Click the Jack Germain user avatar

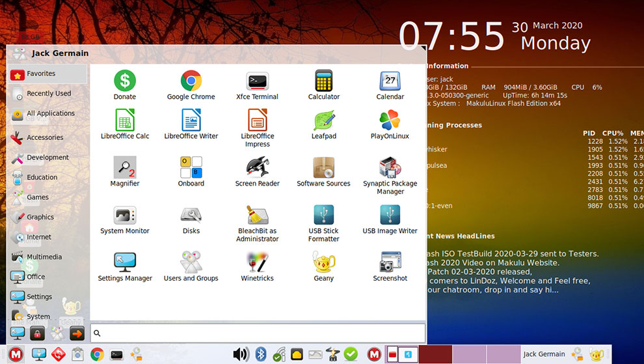[20, 53]
